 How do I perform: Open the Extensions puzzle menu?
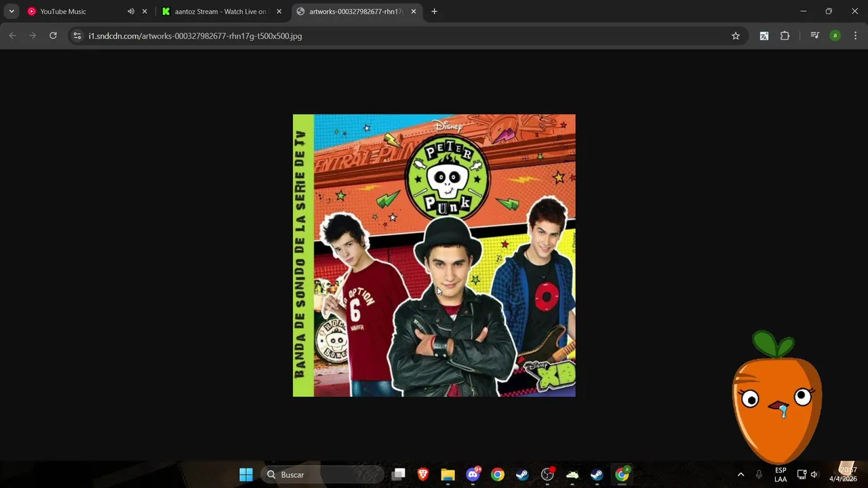point(785,36)
